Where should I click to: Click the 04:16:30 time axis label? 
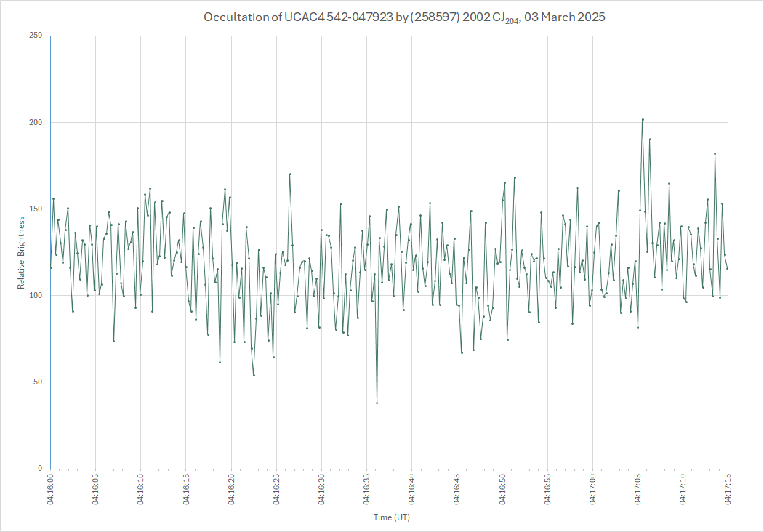pos(321,489)
